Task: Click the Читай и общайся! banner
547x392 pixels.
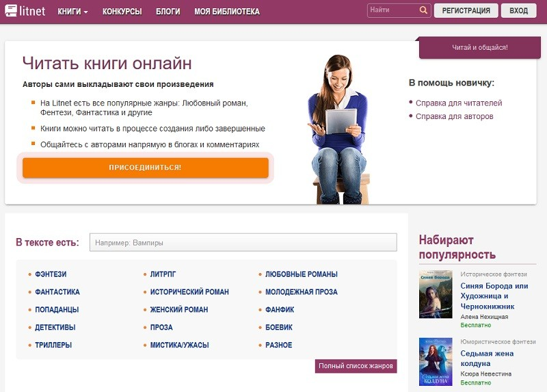Action: point(480,47)
